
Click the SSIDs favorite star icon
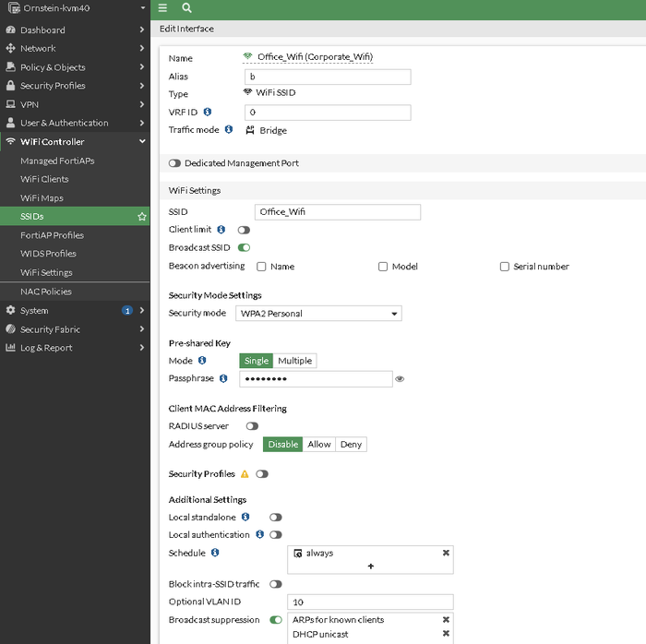click(142, 216)
